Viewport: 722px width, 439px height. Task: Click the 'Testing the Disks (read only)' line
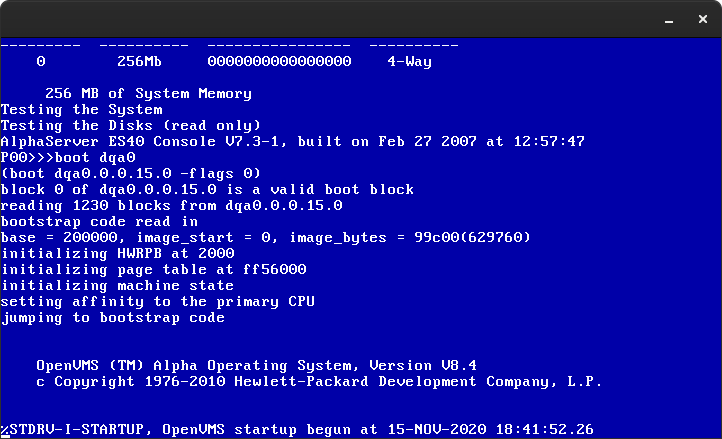click(131, 125)
